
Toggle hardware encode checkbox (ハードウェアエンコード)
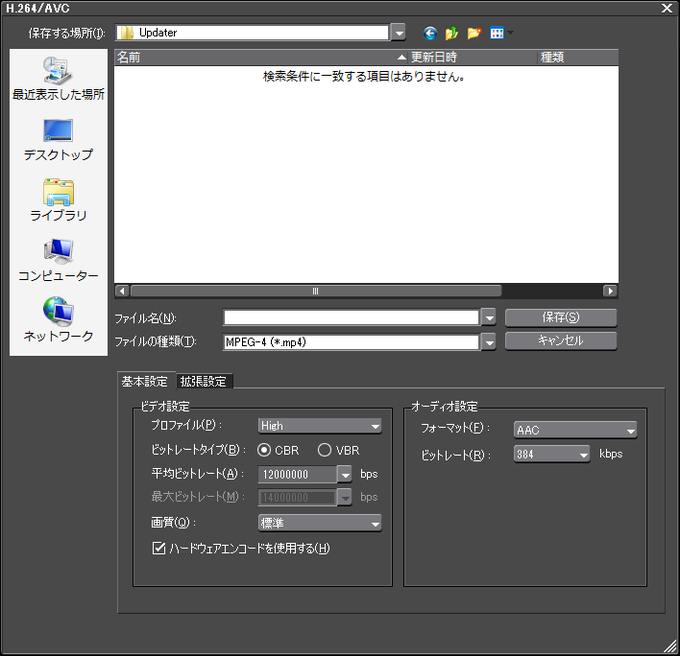click(159, 548)
